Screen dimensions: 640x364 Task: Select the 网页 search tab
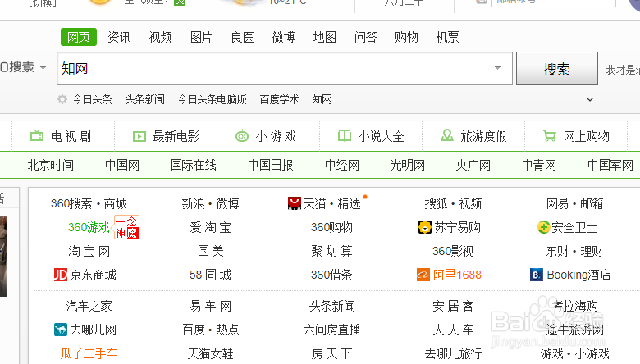tap(79, 37)
